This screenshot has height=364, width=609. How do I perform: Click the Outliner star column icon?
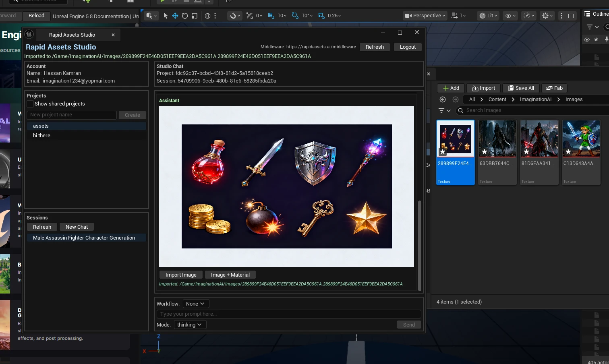coord(596,39)
